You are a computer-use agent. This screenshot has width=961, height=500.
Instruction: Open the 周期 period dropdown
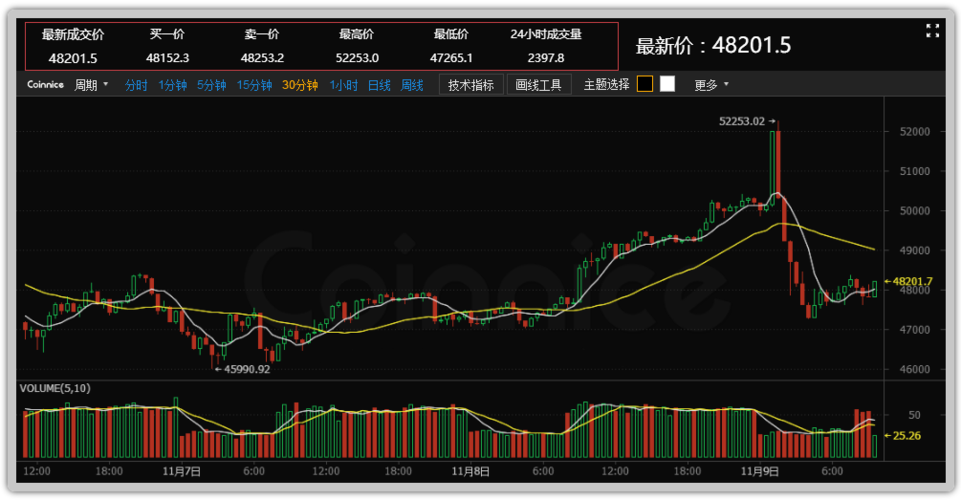pos(91,85)
